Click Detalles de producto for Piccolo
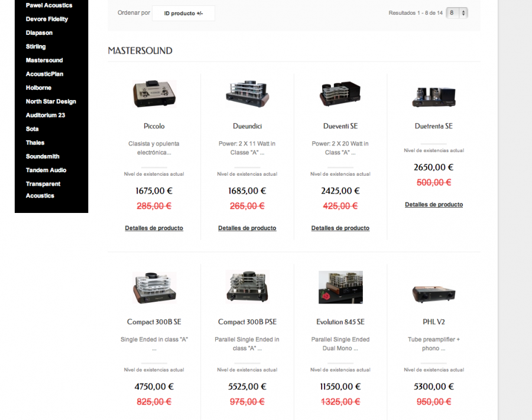This screenshot has height=420, width=532. (x=154, y=228)
